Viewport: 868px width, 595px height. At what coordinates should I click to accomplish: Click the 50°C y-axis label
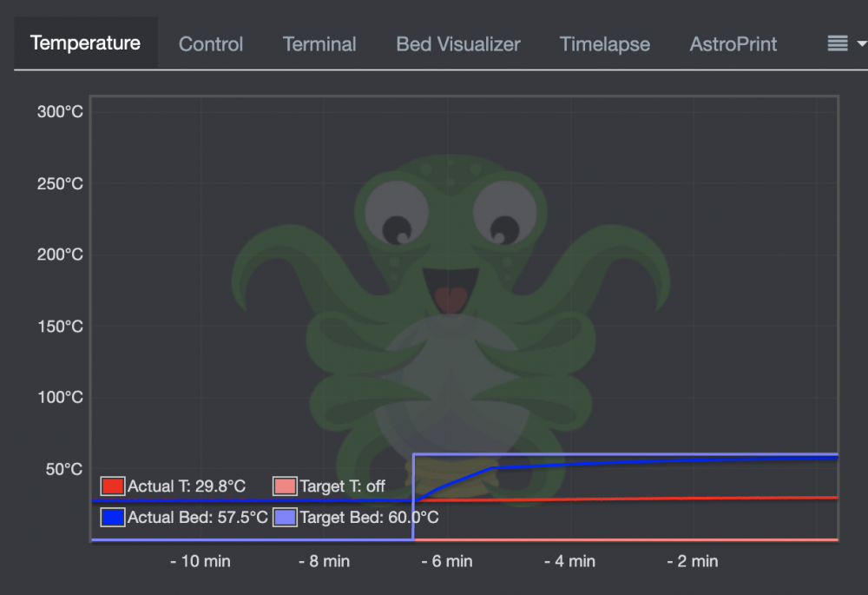pyautogui.click(x=63, y=470)
